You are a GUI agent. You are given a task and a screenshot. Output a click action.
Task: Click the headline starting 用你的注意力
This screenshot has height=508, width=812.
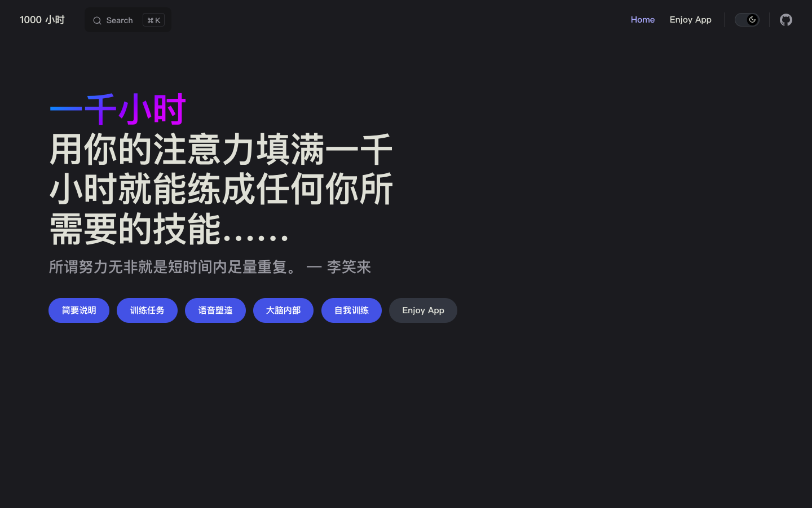tap(220, 150)
